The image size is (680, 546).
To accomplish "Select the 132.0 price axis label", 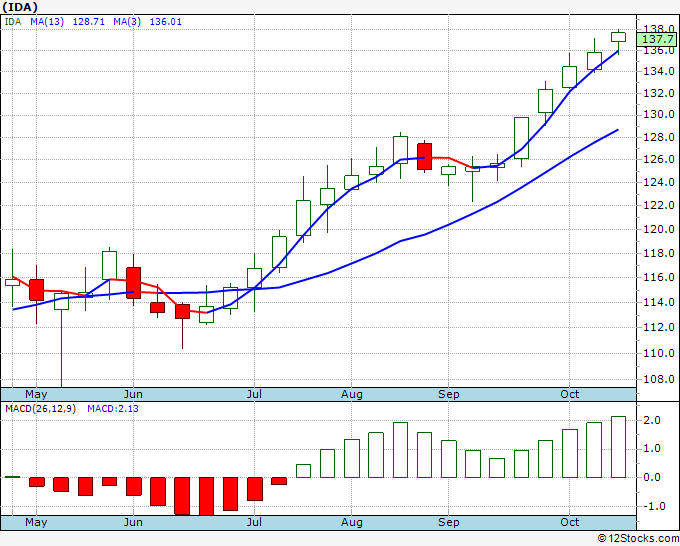I will click(x=659, y=93).
